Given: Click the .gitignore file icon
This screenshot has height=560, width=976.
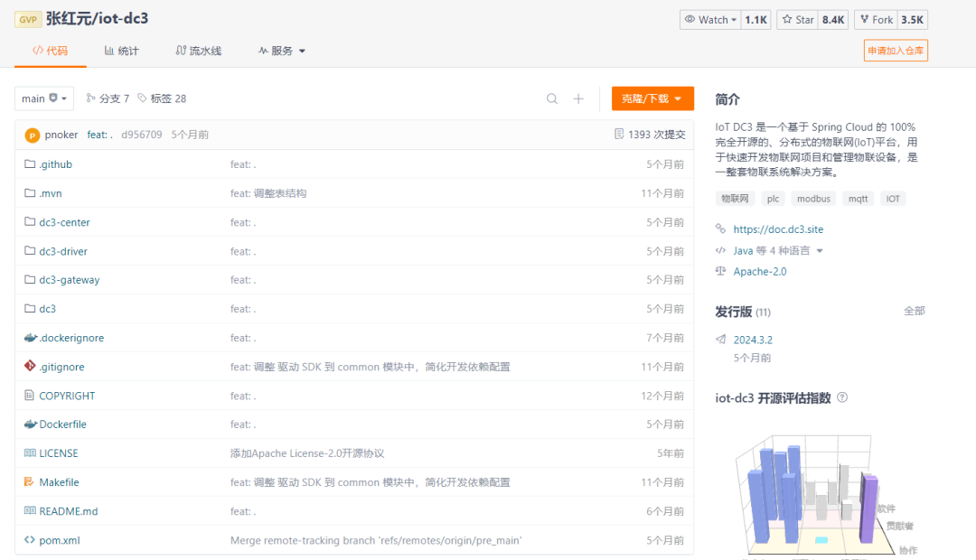Looking at the screenshot, I should [28, 366].
